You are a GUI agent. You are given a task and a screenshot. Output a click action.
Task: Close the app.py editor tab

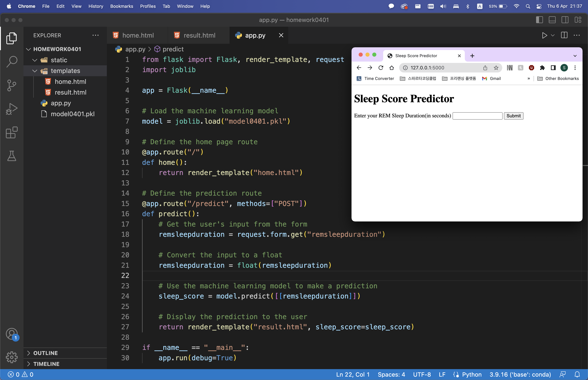pos(281,35)
